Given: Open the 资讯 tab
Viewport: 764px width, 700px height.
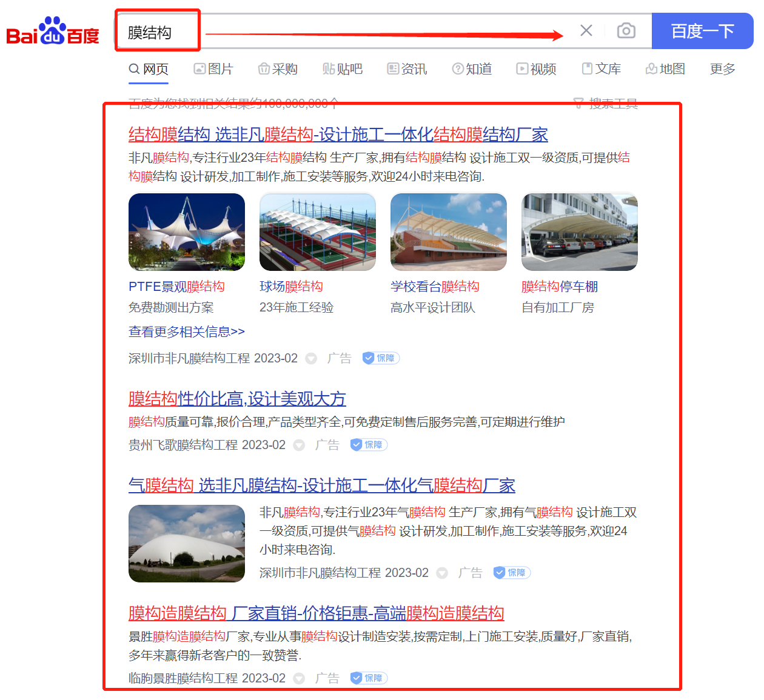Looking at the screenshot, I should point(407,69).
